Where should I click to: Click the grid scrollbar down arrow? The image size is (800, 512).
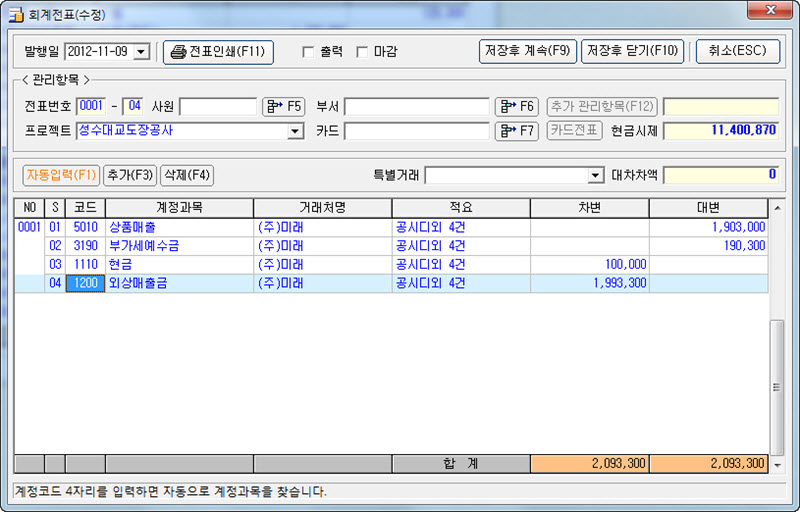point(777,465)
